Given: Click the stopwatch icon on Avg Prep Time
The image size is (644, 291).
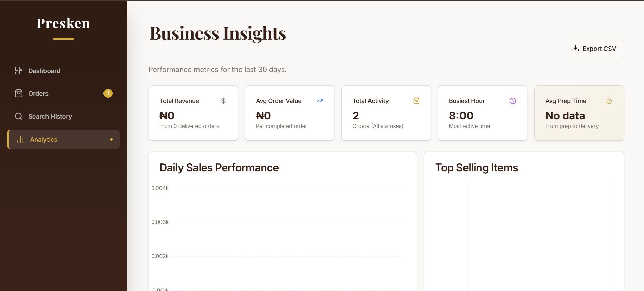Looking at the screenshot, I should pyautogui.click(x=609, y=101).
